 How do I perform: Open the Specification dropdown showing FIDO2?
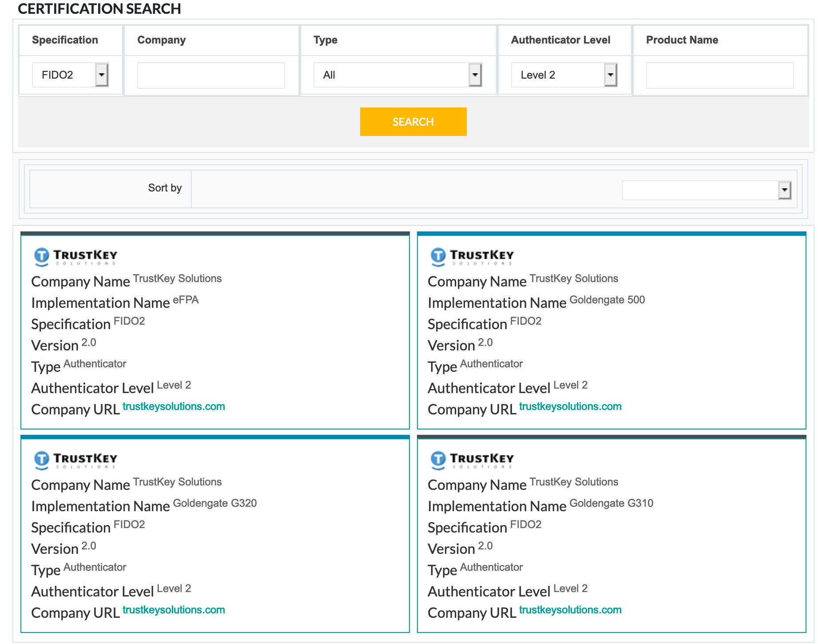tap(70, 75)
